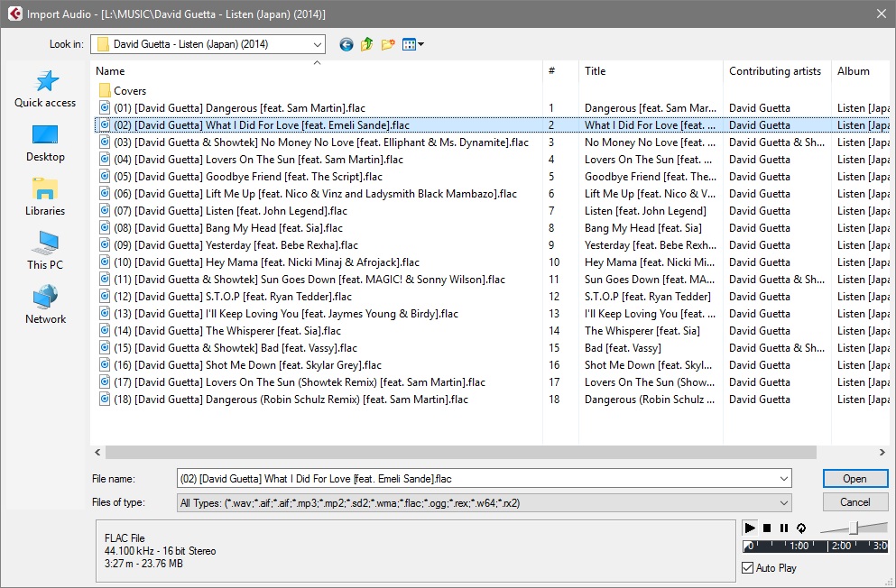Start preview playback
Screen dimensions: 896x588
[750, 528]
